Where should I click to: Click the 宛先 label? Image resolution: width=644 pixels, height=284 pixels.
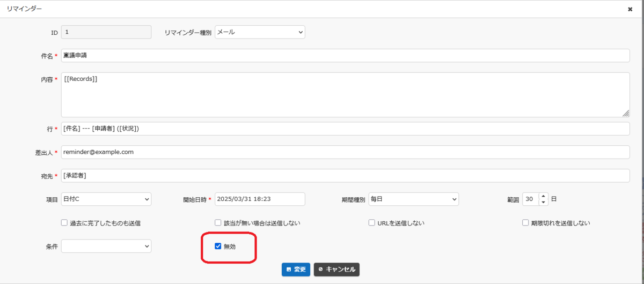[x=47, y=176]
